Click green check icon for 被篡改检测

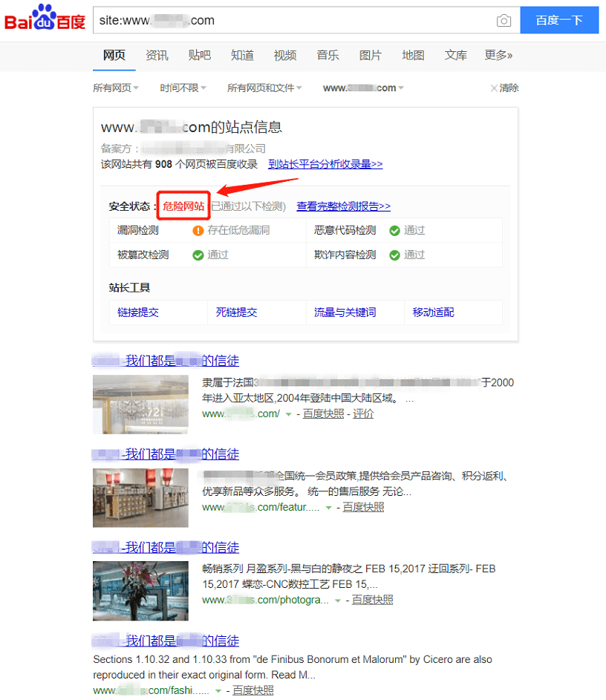point(198,255)
